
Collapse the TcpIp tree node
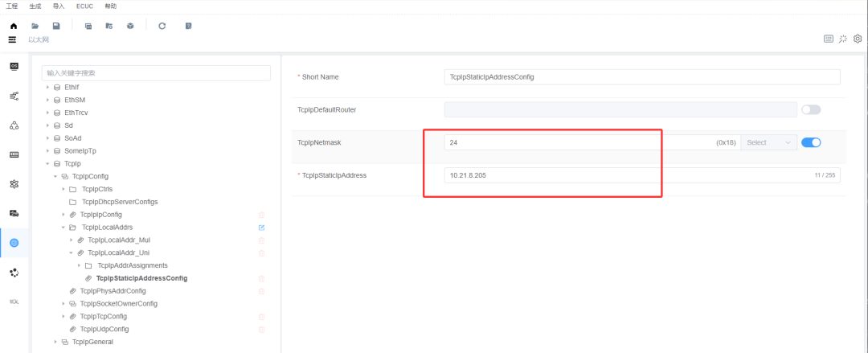click(47, 163)
